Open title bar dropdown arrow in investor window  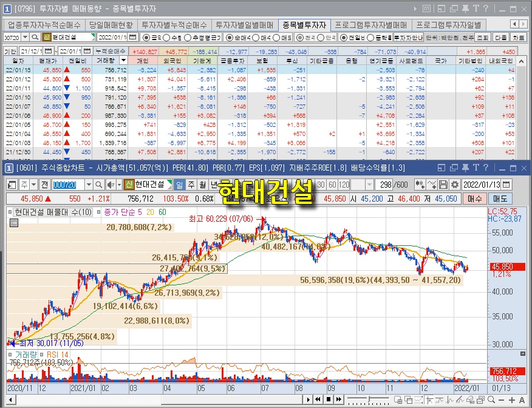point(415,8)
